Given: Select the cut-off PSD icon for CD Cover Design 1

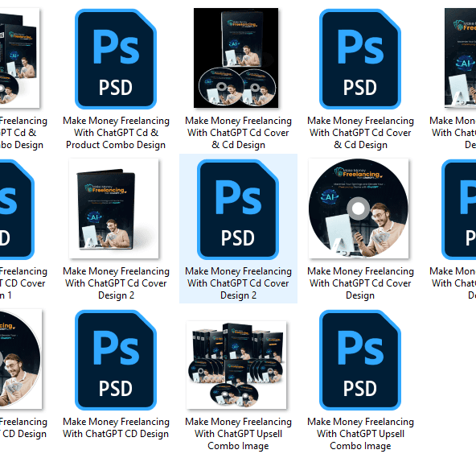Looking at the screenshot, I should tap(17, 209).
